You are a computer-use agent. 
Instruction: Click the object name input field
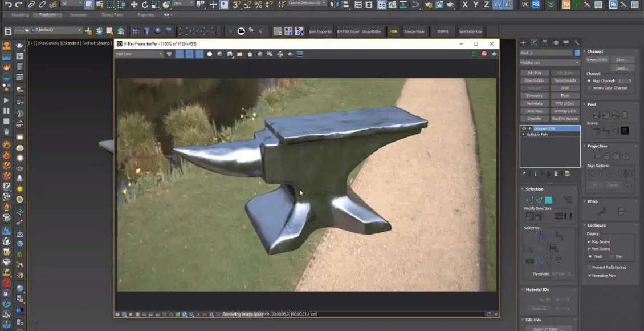click(545, 53)
